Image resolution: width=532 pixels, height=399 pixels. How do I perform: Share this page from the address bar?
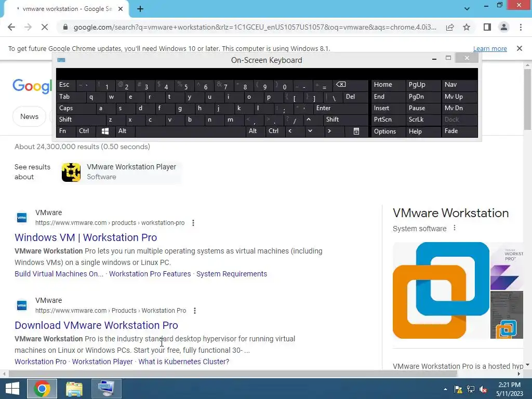pyautogui.click(x=450, y=27)
